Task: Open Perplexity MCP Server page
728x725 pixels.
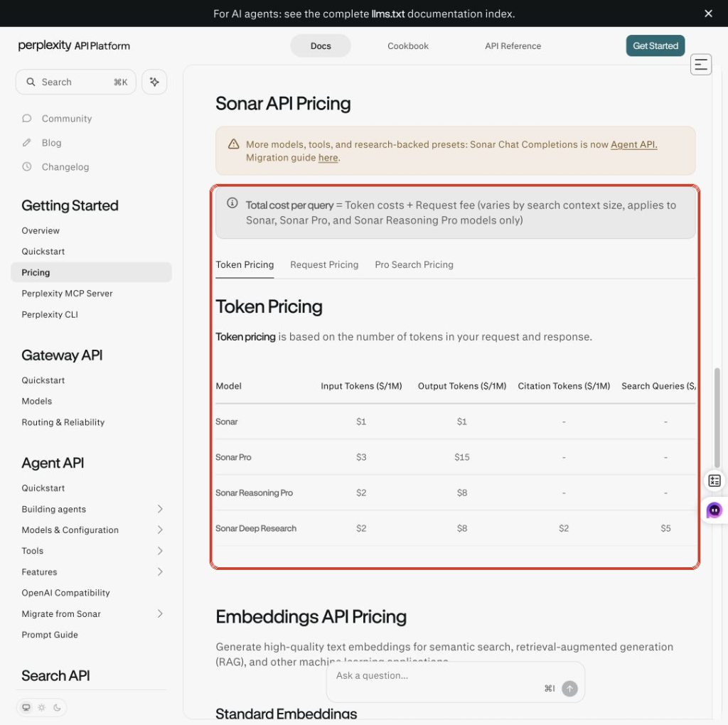Action: coord(67,294)
